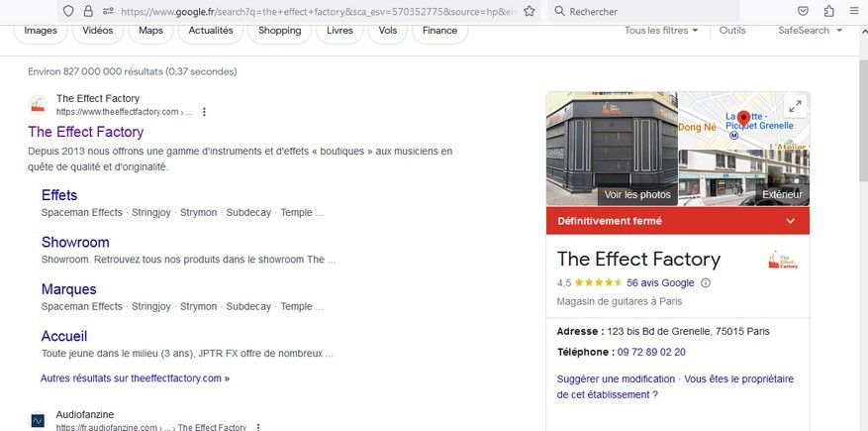Click the red map location pin

point(743,119)
